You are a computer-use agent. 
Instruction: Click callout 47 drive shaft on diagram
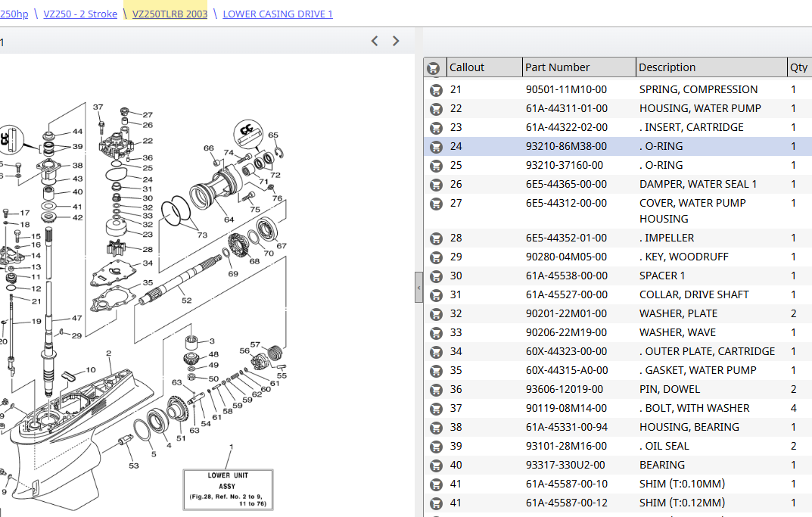[x=76, y=318]
